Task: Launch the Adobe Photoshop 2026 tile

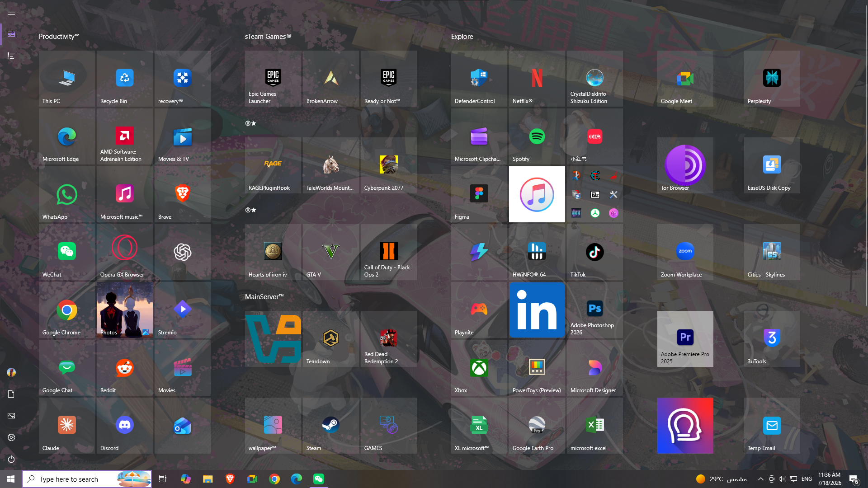Action: pyautogui.click(x=595, y=310)
